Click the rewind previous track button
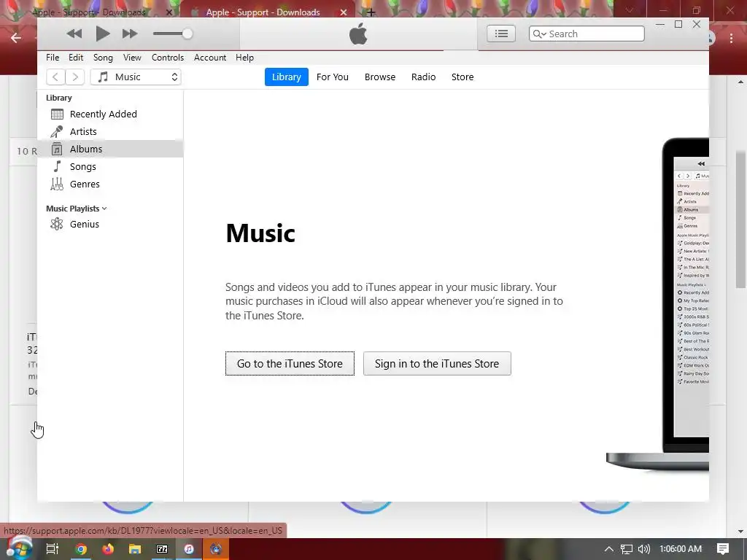Image resolution: width=747 pixels, height=560 pixels. pyautogui.click(x=74, y=34)
